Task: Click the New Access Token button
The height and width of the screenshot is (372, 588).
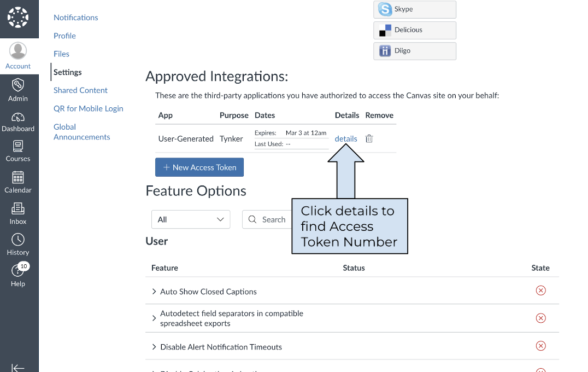Action: pos(199,167)
